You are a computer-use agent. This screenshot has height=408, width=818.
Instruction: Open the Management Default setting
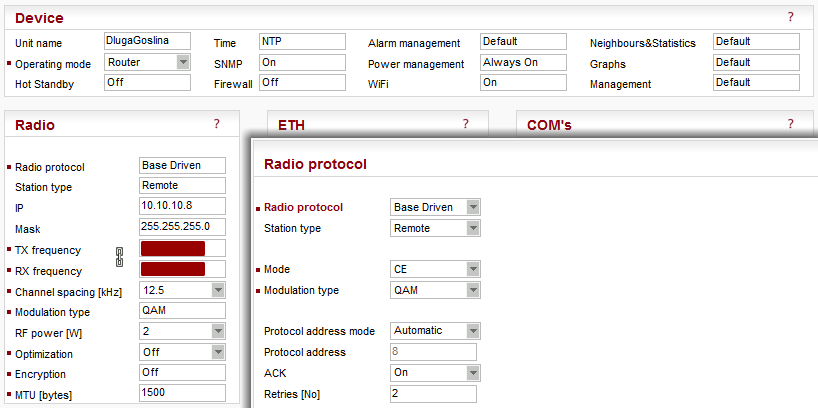click(x=756, y=82)
